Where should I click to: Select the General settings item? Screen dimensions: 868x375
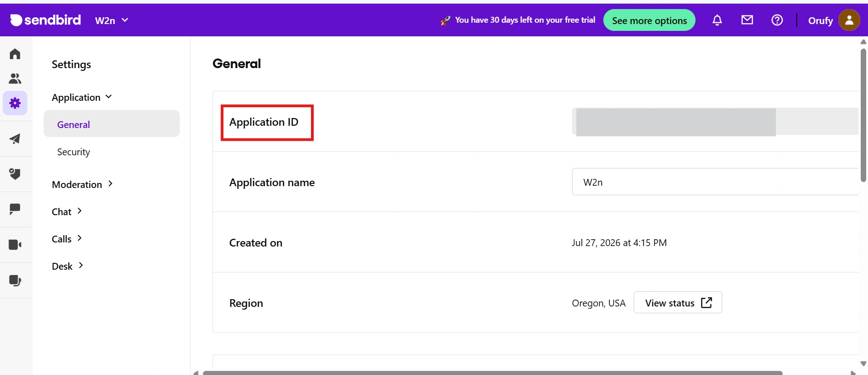tap(112, 123)
